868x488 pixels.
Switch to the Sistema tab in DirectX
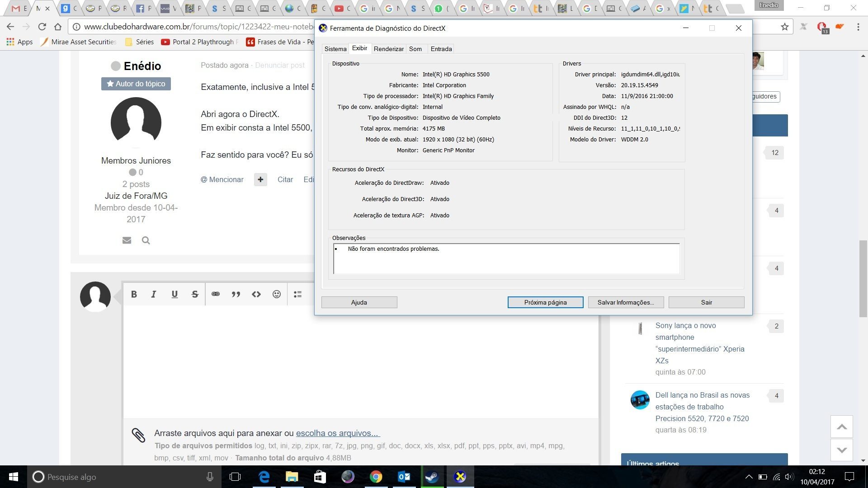point(335,49)
